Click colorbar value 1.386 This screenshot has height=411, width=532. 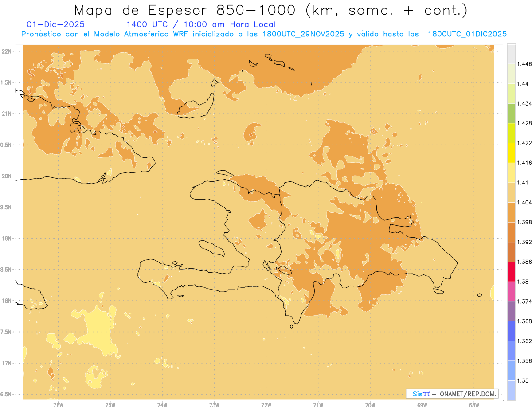point(524,262)
